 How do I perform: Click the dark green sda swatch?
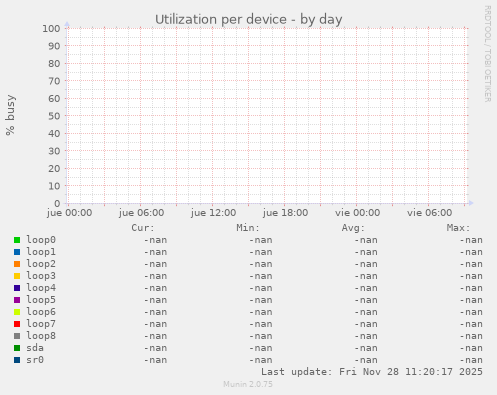pos(17,348)
